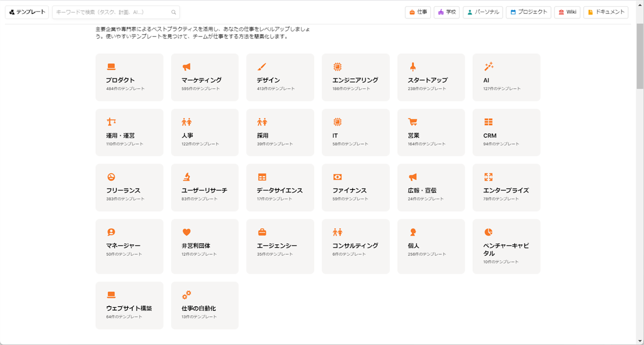This screenshot has height=345, width=644.
Task: Open the フリーランス template category card
Action: (130, 187)
